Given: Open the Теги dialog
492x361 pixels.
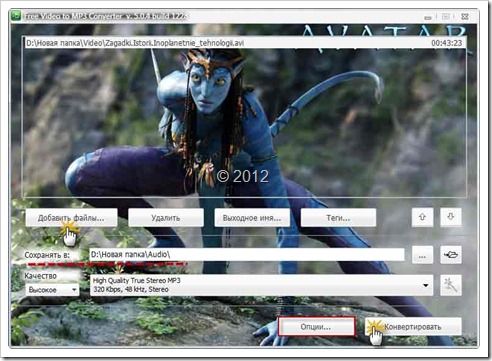Looking at the screenshot, I should tap(338, 218).
